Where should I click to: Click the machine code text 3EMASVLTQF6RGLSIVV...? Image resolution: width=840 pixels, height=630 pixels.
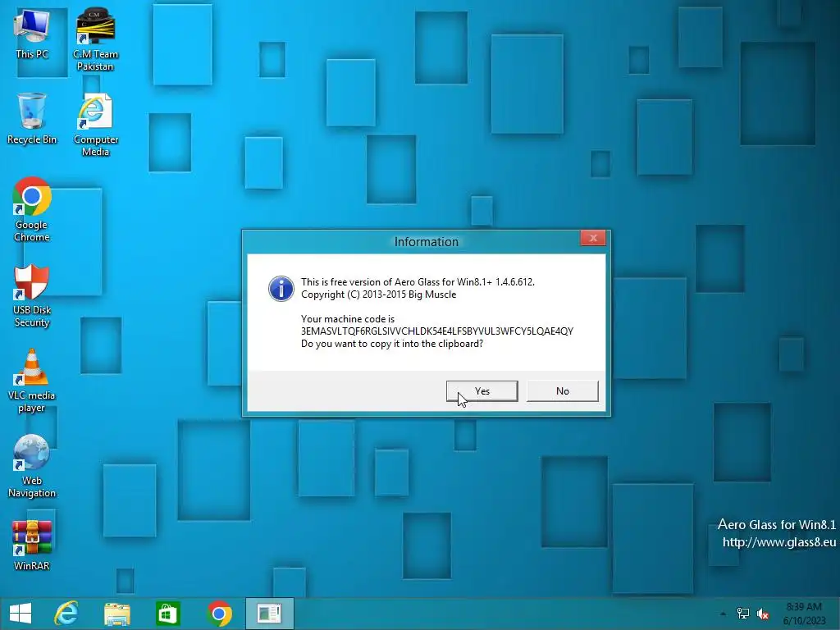point(437,331)
